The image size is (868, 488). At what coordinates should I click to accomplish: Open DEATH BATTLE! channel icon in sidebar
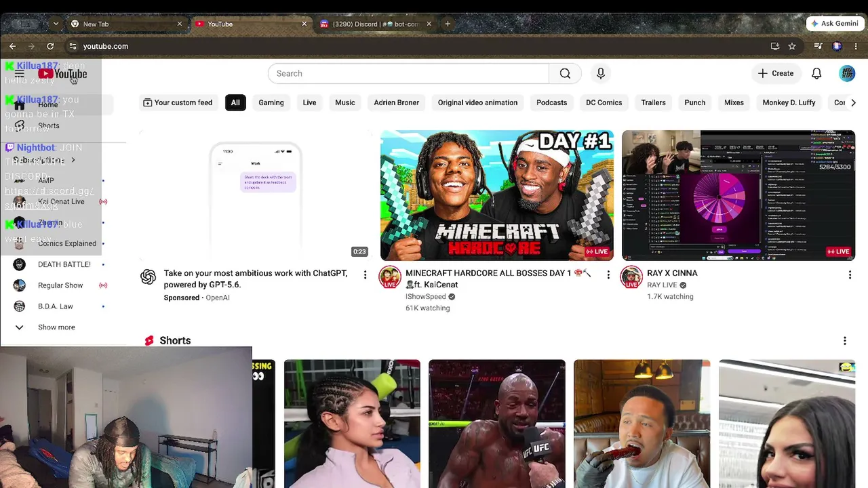point(19,264)
